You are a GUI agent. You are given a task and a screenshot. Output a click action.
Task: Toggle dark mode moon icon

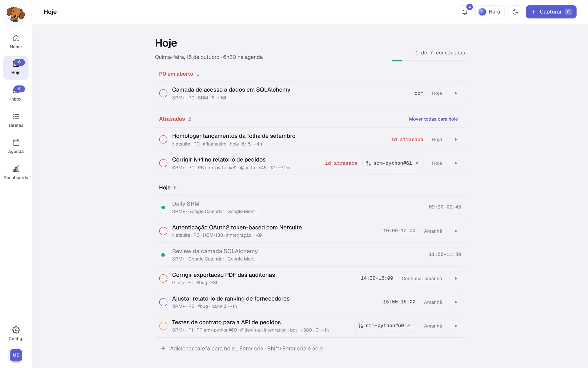[515, 12]
